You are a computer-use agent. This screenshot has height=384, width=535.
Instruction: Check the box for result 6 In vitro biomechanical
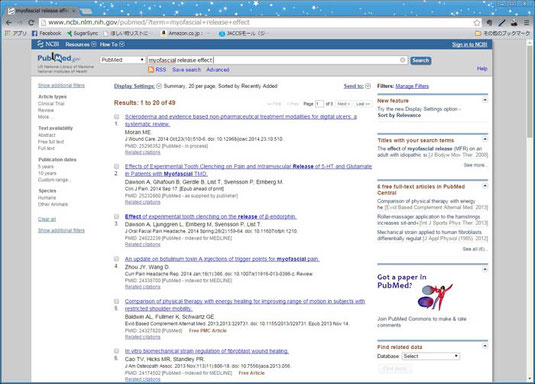116,351
